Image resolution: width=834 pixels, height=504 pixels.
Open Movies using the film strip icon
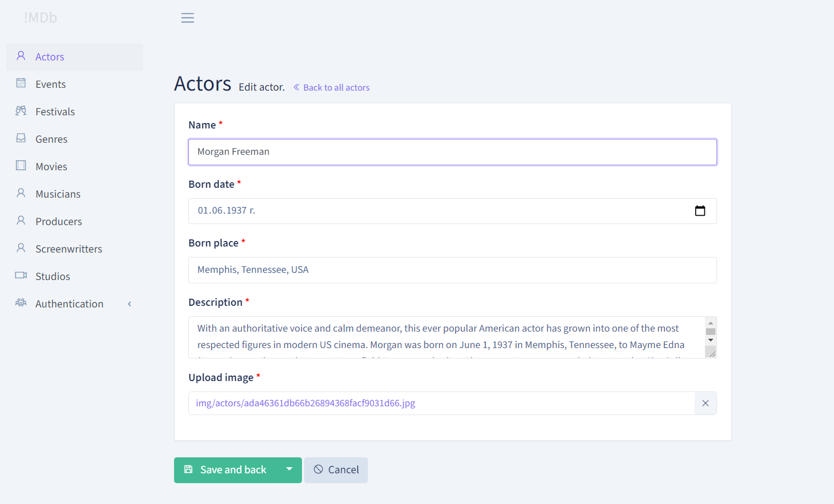click(x=21, y=166)
